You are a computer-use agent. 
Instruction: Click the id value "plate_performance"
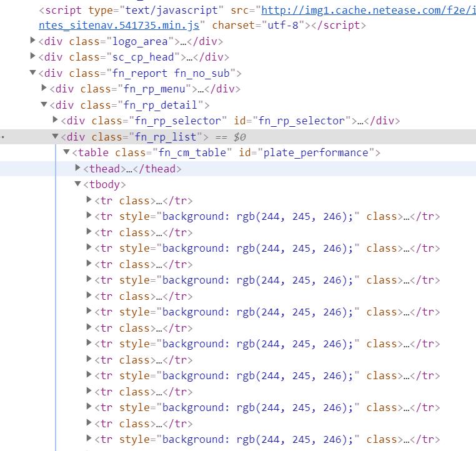tap(315, 152)
